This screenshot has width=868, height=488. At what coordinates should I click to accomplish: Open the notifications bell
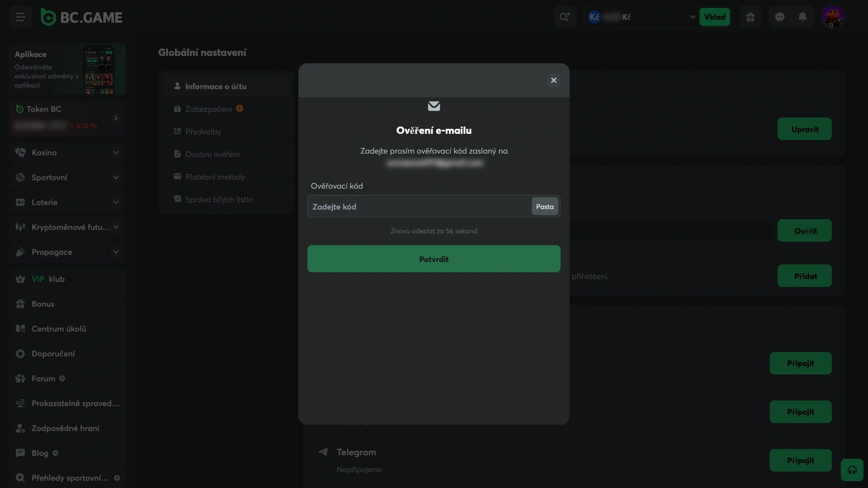(x=802, y=17)
